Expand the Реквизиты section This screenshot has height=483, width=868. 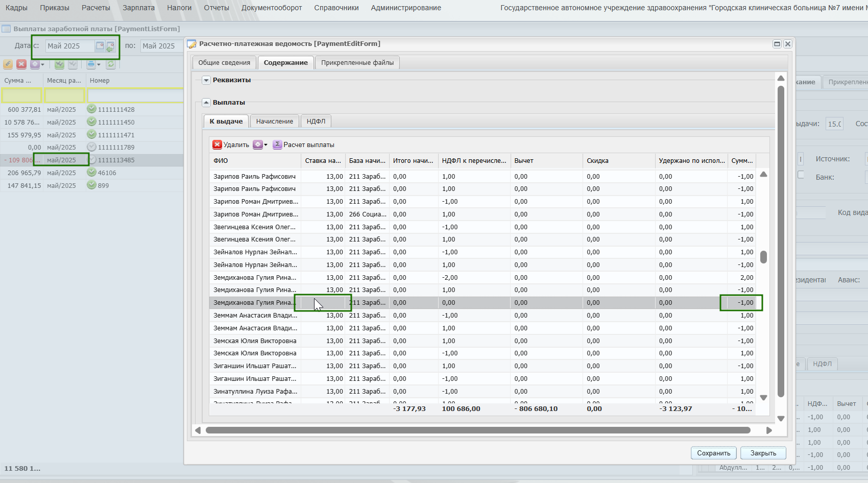[206, 80]
